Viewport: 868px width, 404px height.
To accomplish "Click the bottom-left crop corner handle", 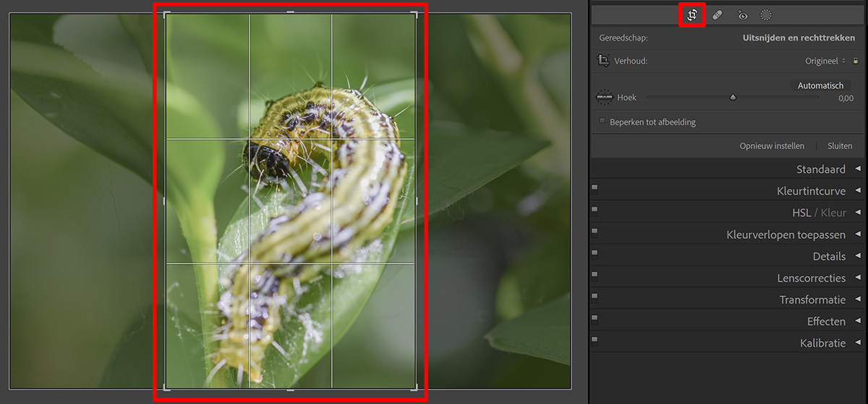I will tap(167, 387).
